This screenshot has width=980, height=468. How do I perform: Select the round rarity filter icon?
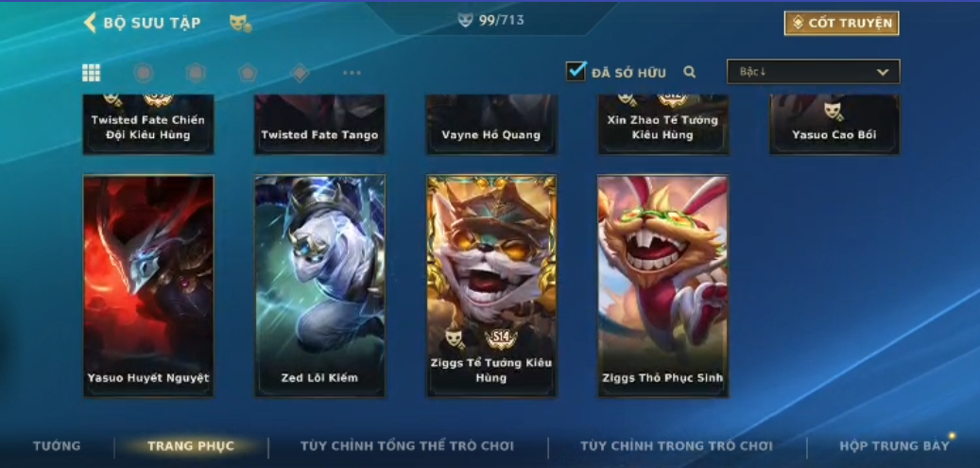(x=144, y=73)
